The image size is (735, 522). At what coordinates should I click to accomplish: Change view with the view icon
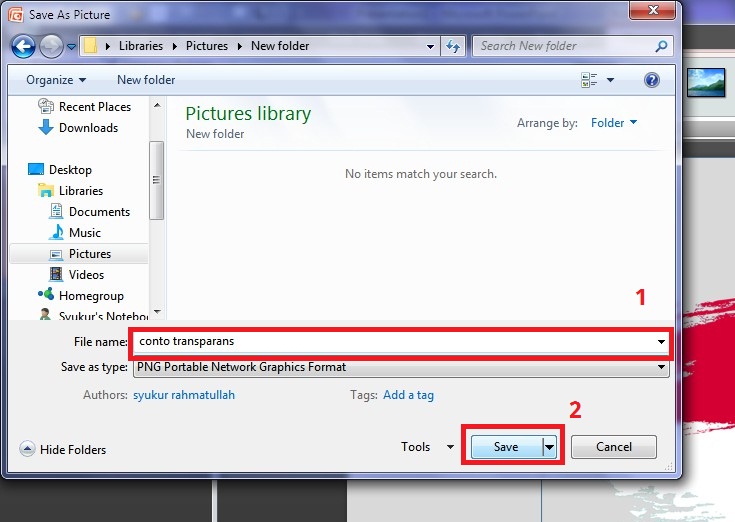point(589,80)
